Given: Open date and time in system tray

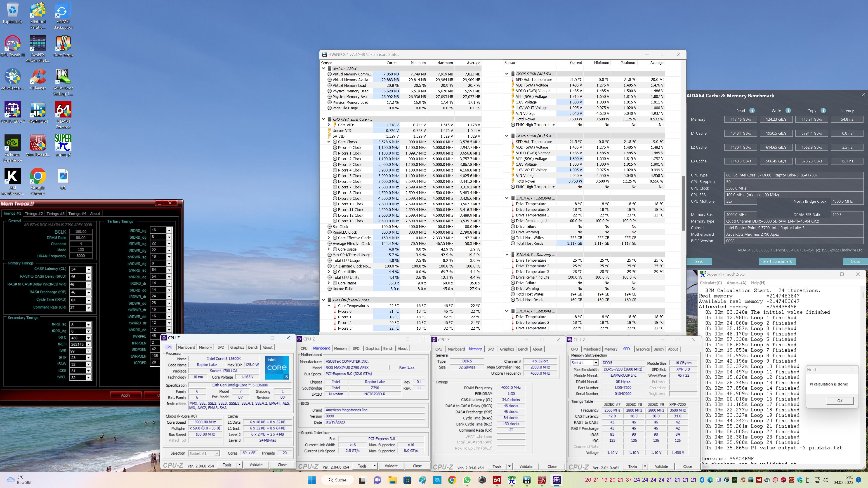Looking at the screenshot, I should click(x=843, y=480).
